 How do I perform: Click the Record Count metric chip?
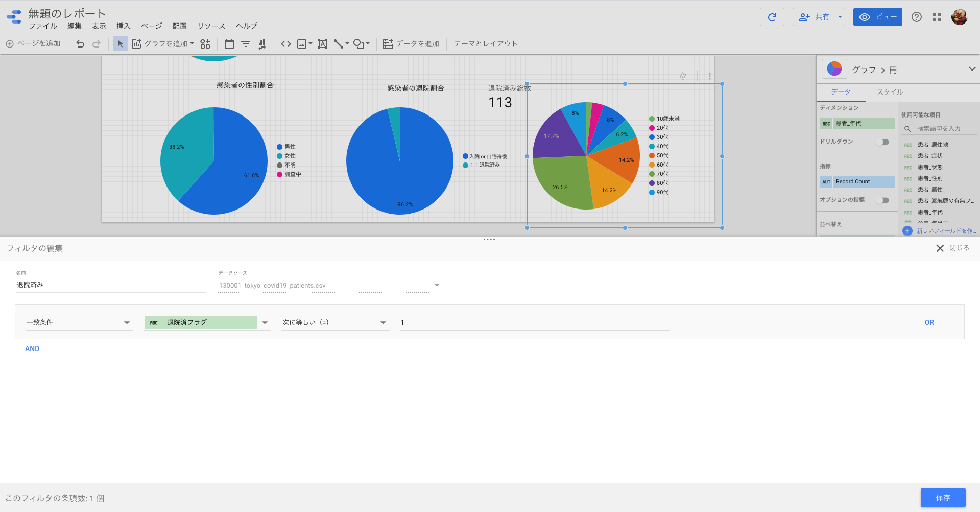tap(857, 182)
